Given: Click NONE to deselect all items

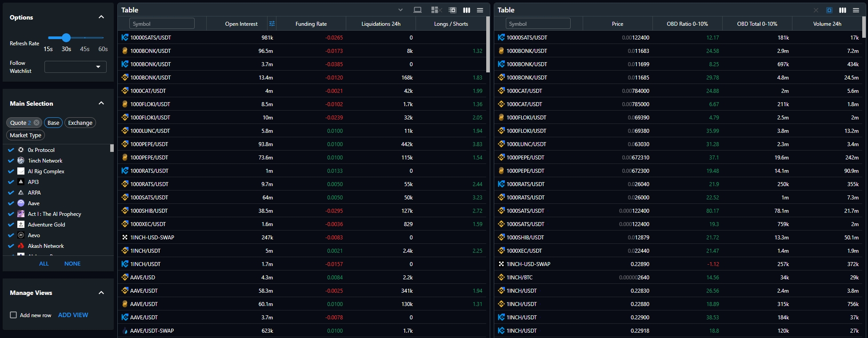Looking at the screenshot, I should (72, 263).
